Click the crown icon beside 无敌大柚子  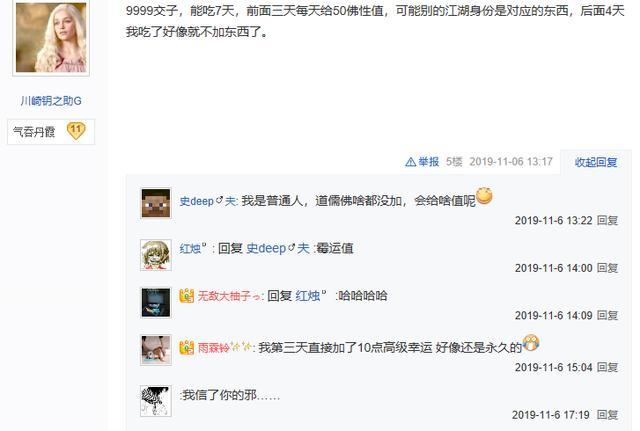(187, 295)
